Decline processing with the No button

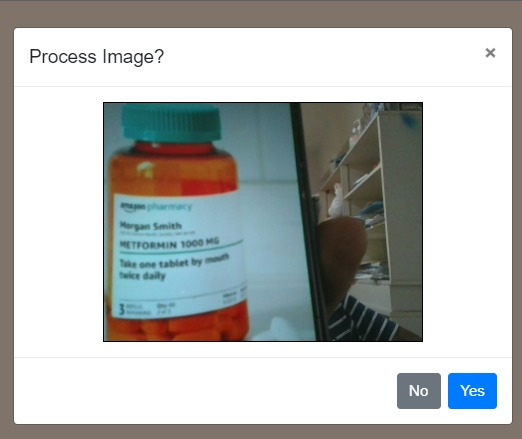(x=419, y=391)
